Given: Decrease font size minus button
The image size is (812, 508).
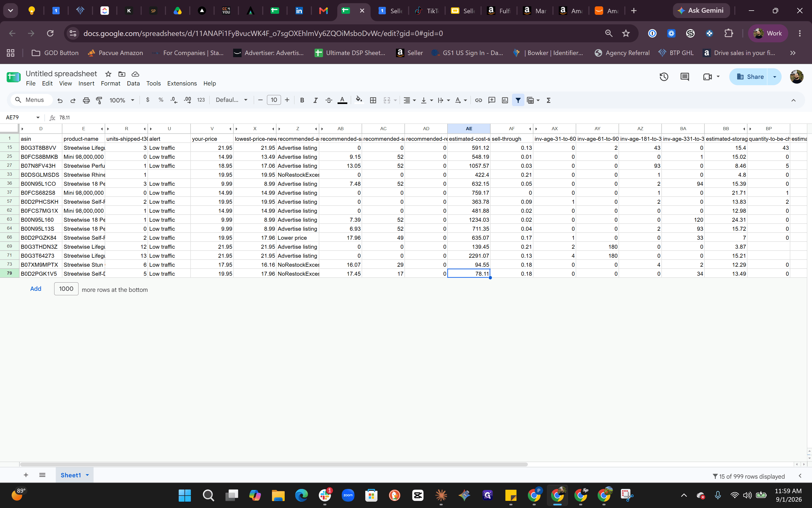Looking at the screenshot, I should (260, 100).
